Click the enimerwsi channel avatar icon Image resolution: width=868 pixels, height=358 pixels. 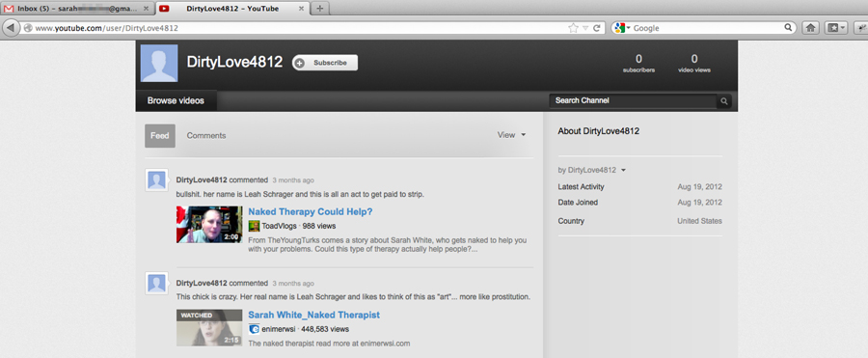point(254,329)
